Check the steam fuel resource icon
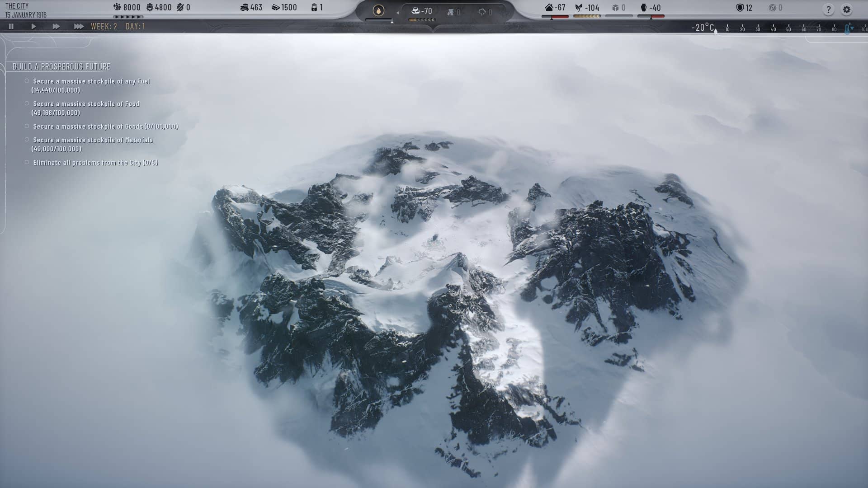 tap(485, 12)
